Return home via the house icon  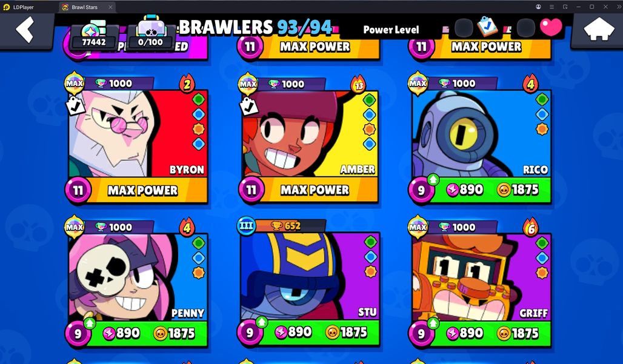pos(597,30)
